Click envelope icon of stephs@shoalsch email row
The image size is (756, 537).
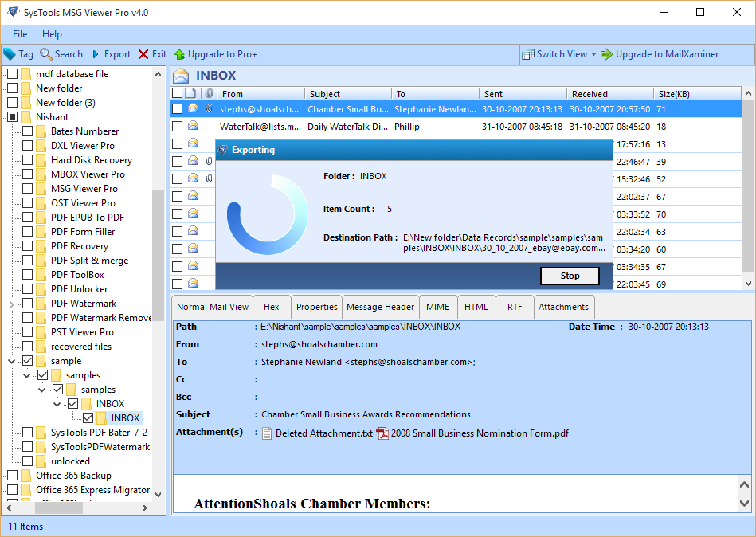194,108
